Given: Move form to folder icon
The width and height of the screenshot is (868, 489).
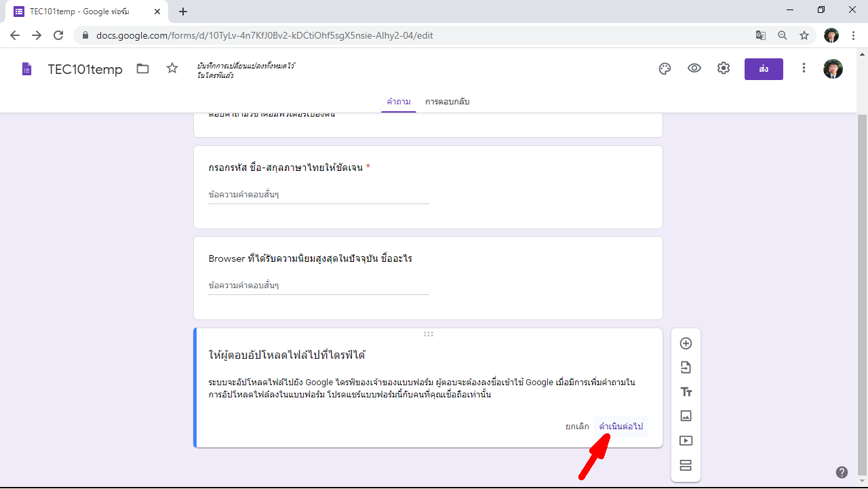Looking at the screenshot, I should (x=142, y=69).
